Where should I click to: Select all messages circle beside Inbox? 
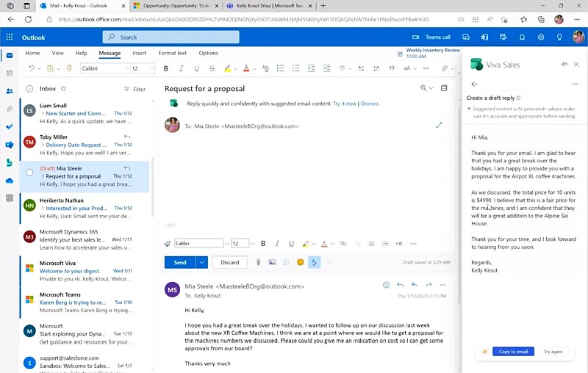coord(29,89)
